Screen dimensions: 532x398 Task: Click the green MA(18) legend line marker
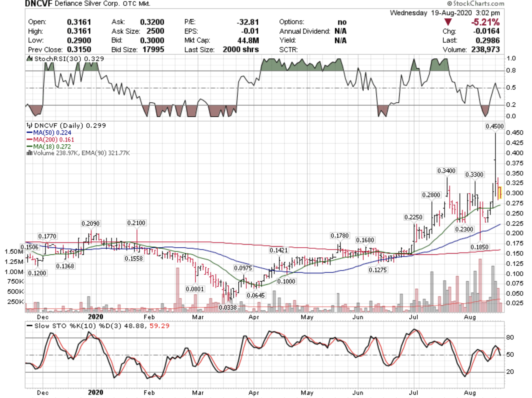click(x=30, y=147)
